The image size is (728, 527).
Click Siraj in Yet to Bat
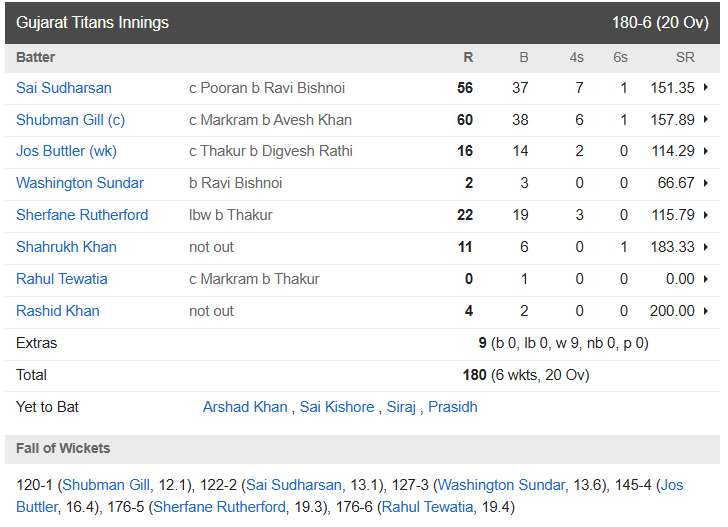(401, 407)
